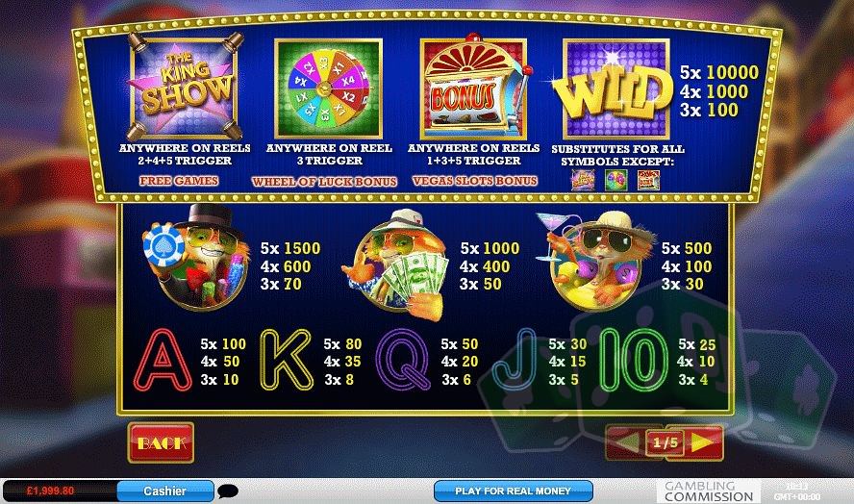Go to next paytable page arrow

click(x=703, y=442)
